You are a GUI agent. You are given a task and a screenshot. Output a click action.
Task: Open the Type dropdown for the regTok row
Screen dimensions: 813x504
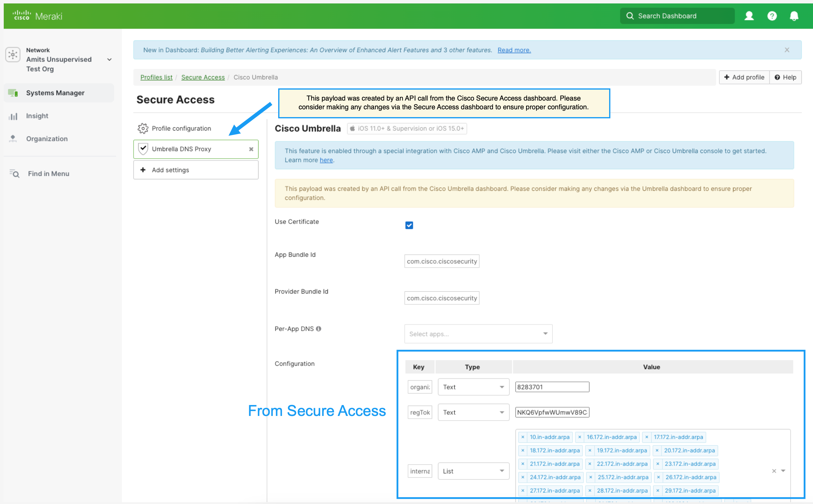pyautogui.click(x=474, y=412)
